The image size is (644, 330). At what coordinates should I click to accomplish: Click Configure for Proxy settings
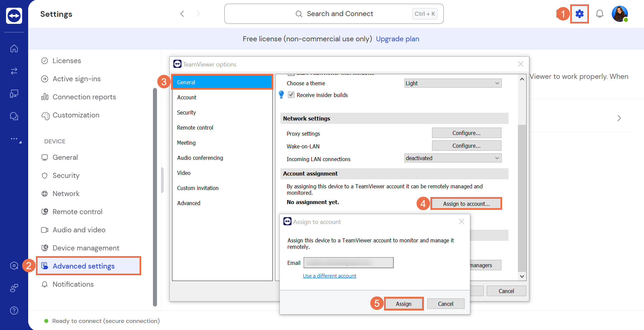click(x=467, y=133)
